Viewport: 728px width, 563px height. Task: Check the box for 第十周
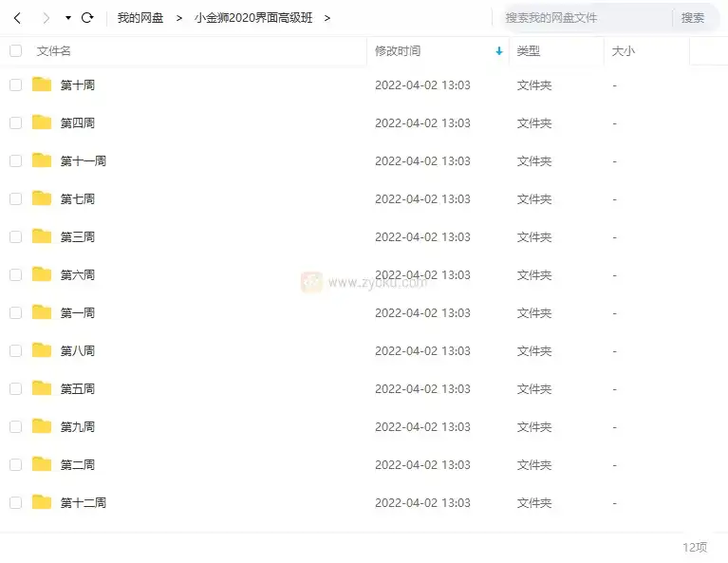click(x=16, y=85)
